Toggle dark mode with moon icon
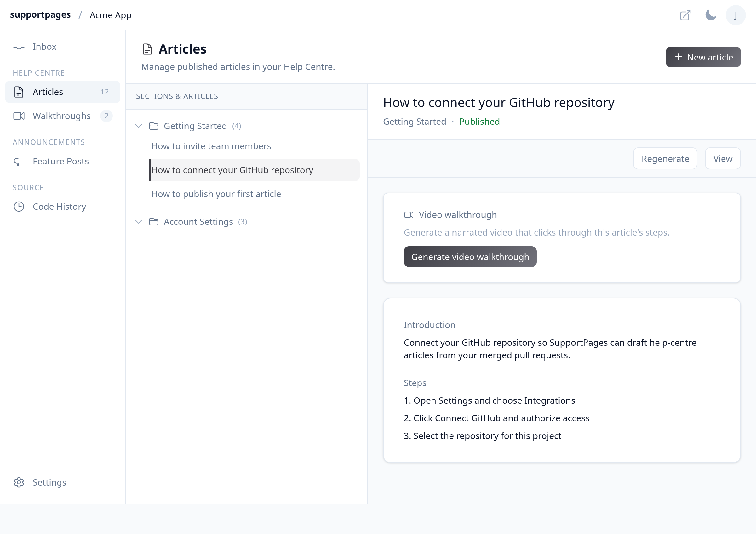This screenshot has width=756, height=534. [711, 15]
